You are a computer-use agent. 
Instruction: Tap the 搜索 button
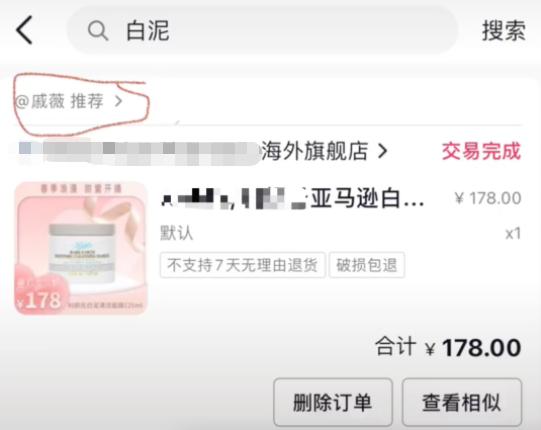(x=504, y=31)
